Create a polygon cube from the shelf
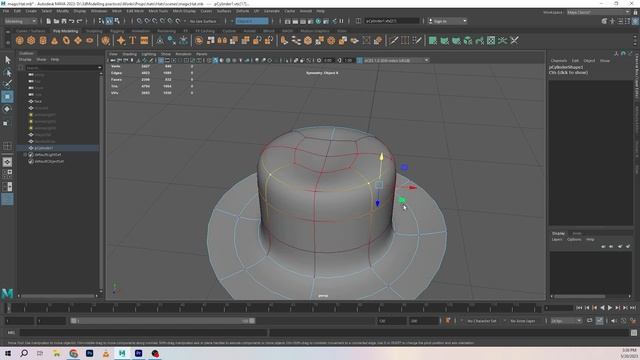Viewport: 640px width, 360px height. click(31, 40)
